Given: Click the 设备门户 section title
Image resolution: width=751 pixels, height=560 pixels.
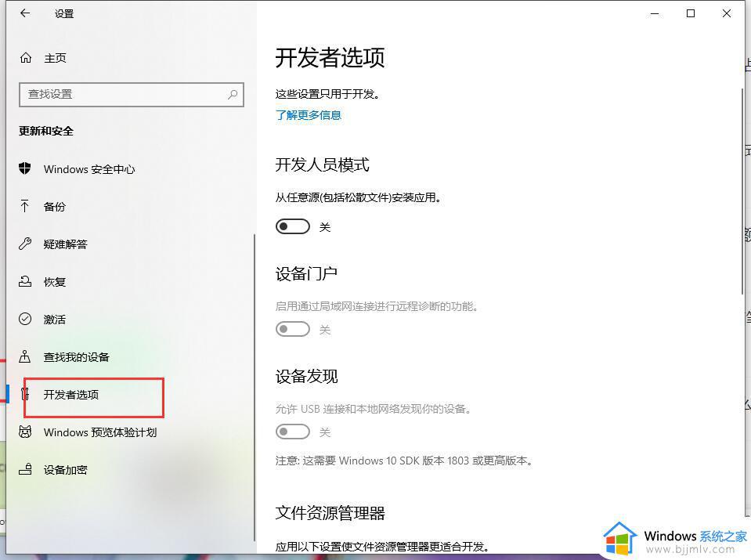Looking at the screenshot, I should click(x=306, y=274).
